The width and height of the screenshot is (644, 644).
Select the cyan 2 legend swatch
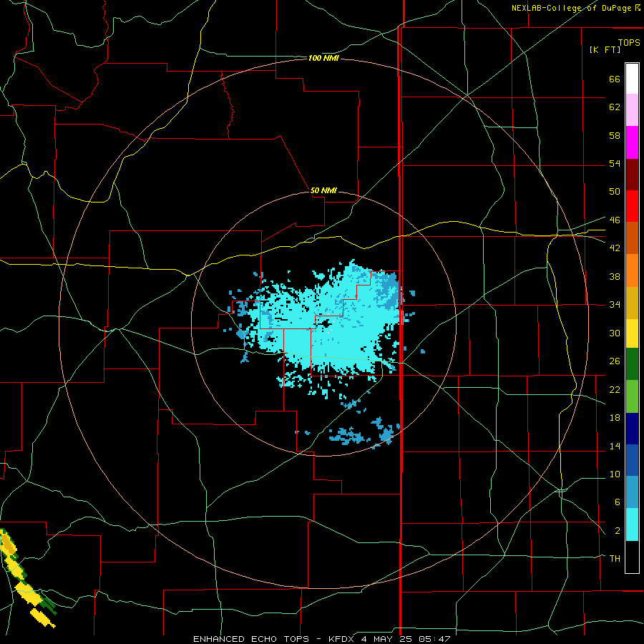[632, 525]
